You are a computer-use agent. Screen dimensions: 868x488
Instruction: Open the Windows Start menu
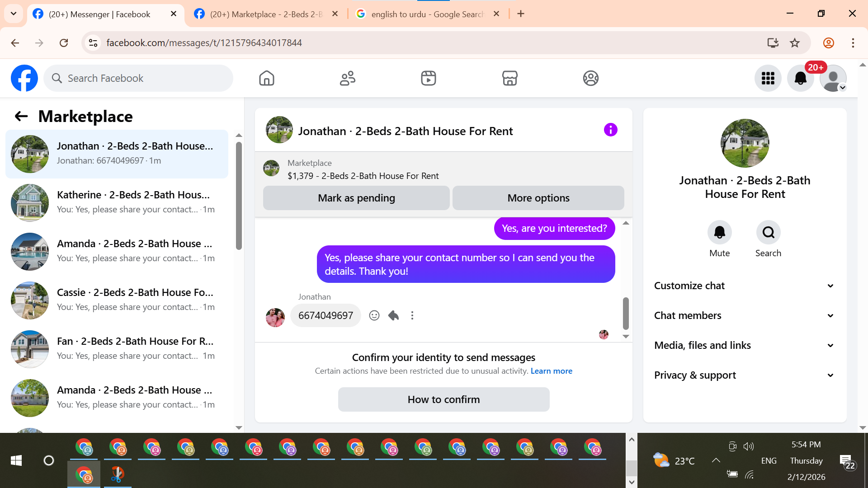16,460
